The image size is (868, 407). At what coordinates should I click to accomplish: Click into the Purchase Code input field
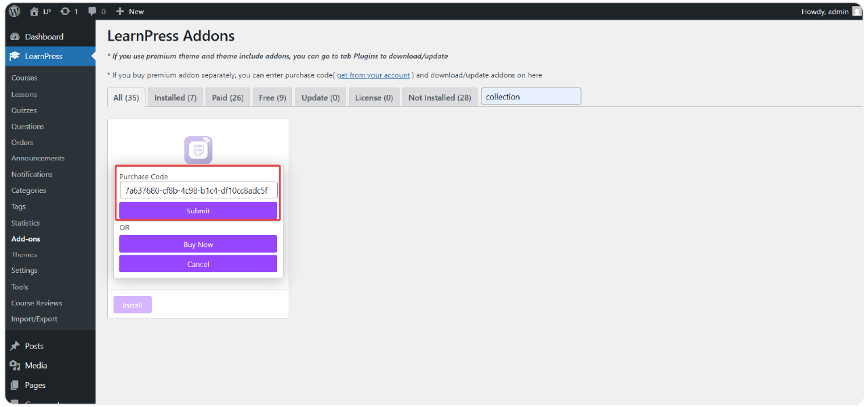[199, 190]
